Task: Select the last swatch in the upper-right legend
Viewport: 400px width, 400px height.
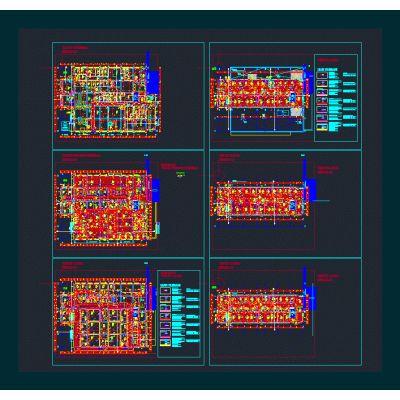Action: 322,127
